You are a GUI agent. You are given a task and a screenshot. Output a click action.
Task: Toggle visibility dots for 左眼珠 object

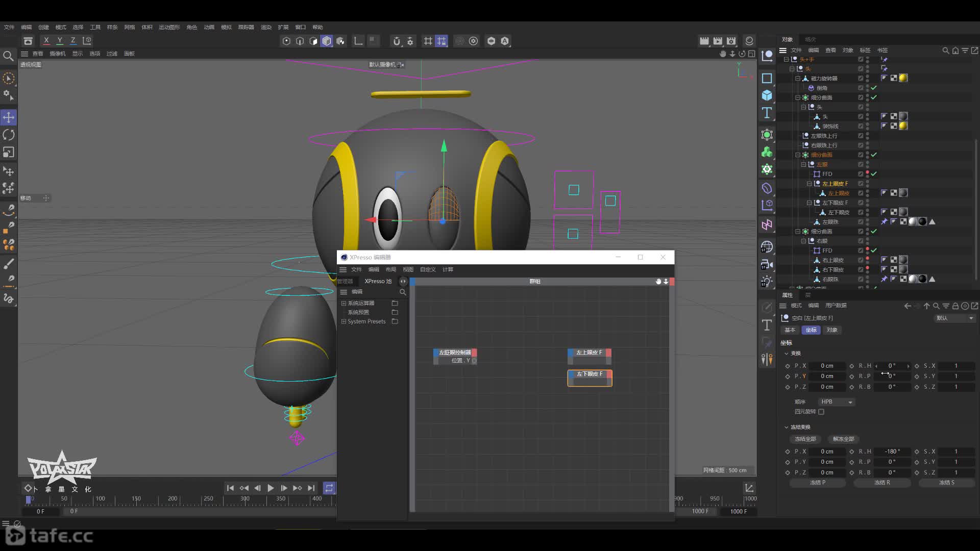point(867,222)
